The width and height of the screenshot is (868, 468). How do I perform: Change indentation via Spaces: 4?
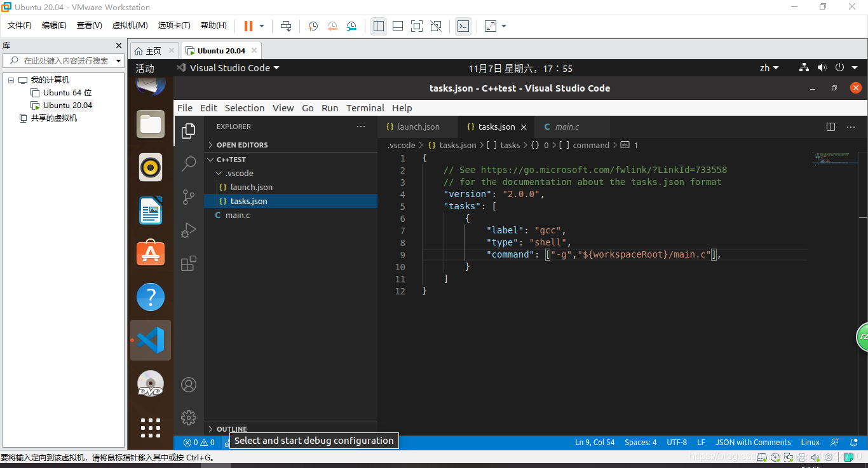click(641, 442)
